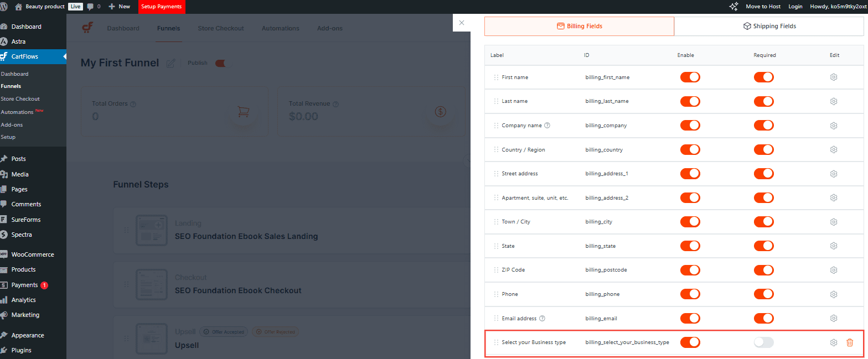The image size is (868, 359).
Task: Click the CartFlows logo in top navigation
Action: pos(87,28)
